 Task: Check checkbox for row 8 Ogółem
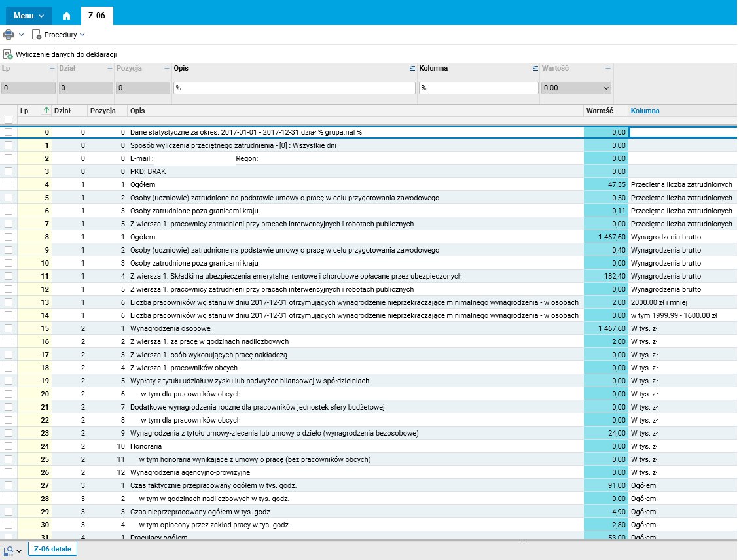click(9, 237)
